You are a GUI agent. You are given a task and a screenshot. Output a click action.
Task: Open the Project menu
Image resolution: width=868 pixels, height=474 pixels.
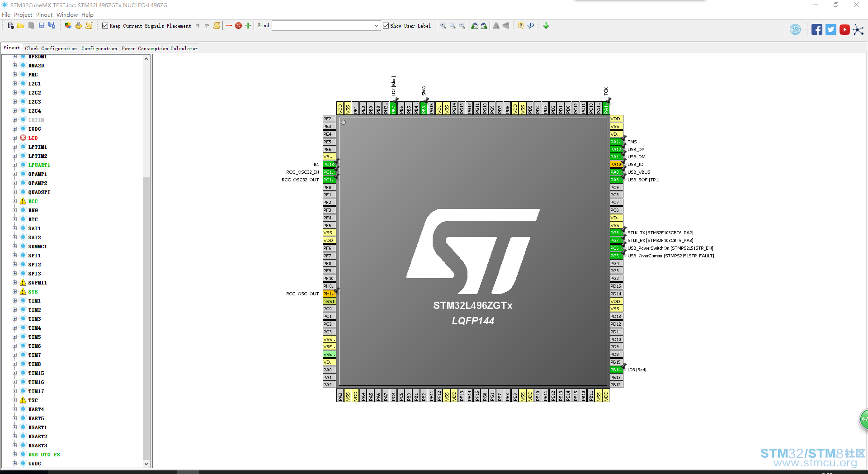click(x=23, y=15)
